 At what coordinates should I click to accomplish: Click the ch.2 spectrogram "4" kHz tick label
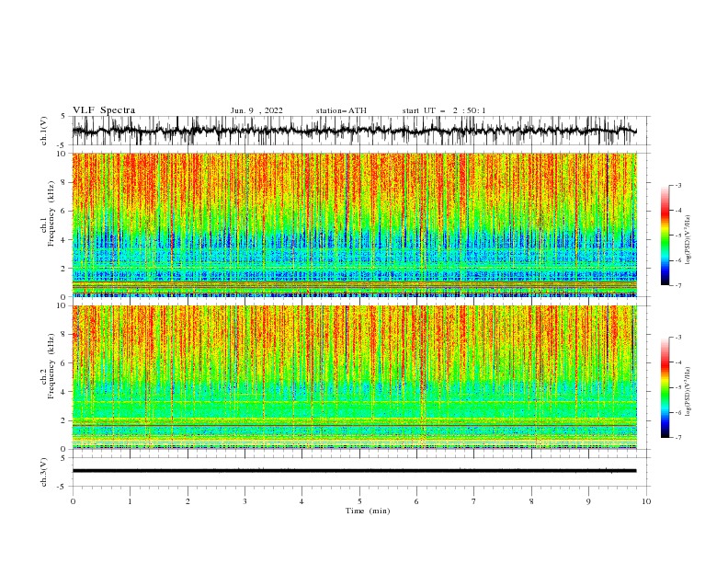point(63,392)
